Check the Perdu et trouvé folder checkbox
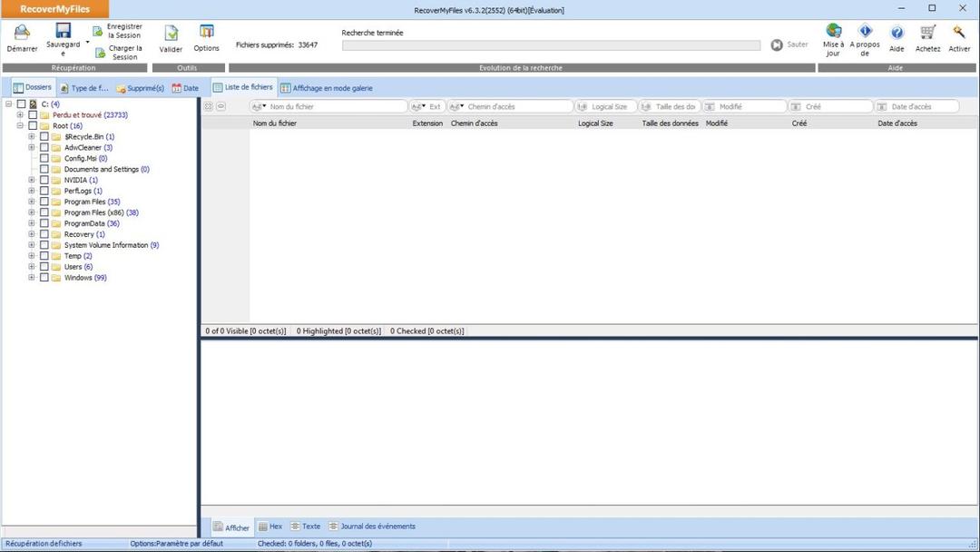 coord(33,115)
